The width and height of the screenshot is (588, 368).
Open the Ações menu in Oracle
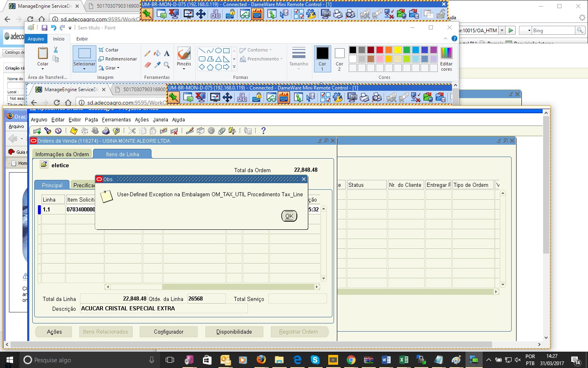[142, 120]
